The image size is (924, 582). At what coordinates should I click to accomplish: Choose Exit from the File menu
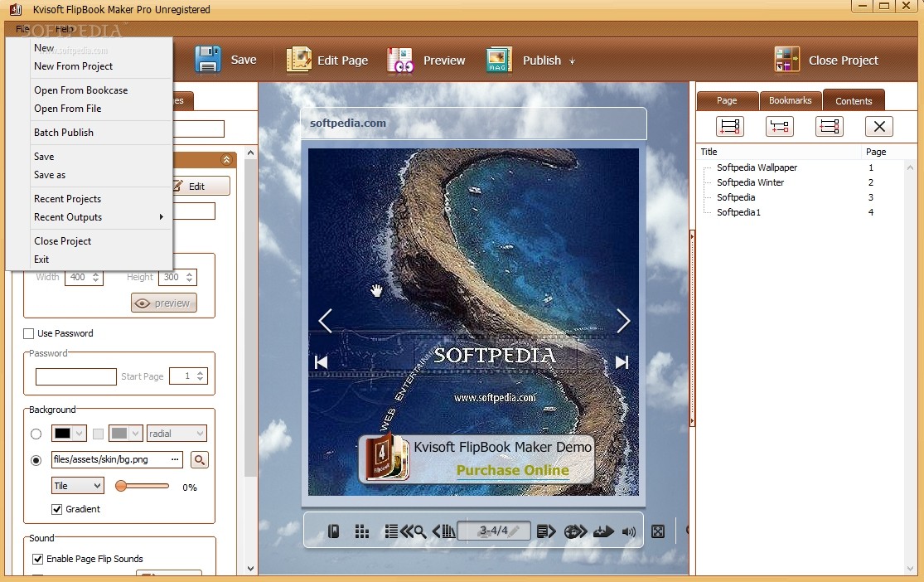[41, 259]
